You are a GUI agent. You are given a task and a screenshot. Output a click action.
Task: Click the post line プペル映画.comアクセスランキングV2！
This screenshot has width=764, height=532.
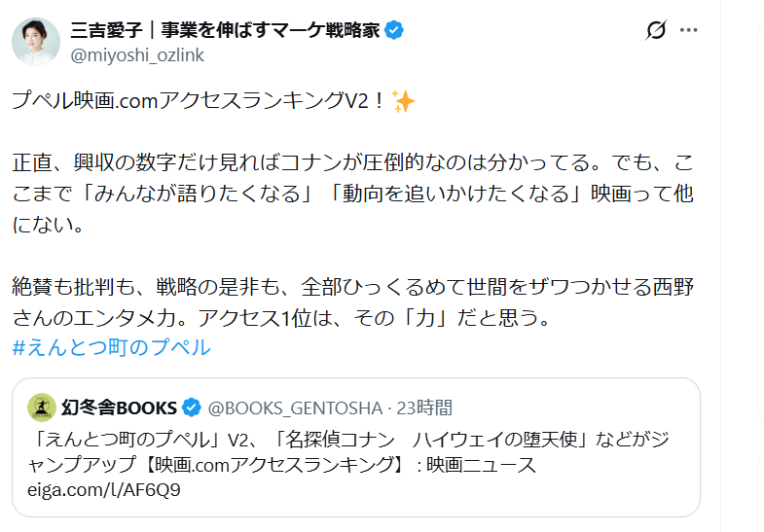[200, 101]
